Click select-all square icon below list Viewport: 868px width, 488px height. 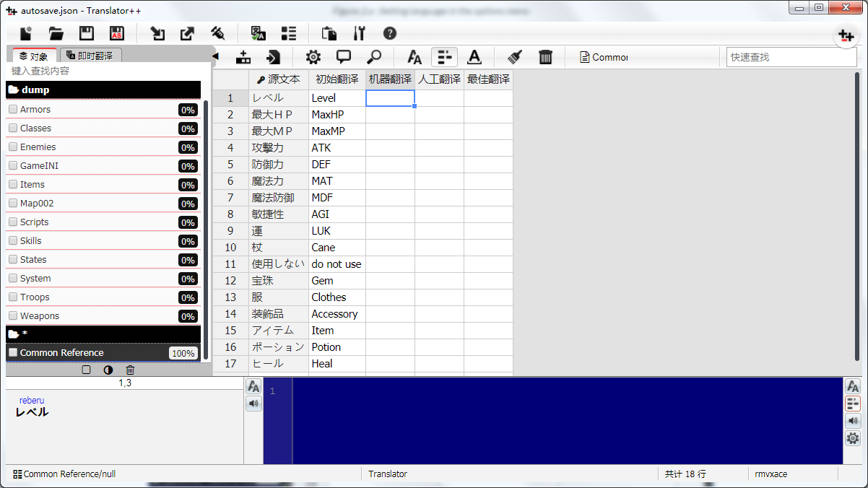tap(86, 370)
